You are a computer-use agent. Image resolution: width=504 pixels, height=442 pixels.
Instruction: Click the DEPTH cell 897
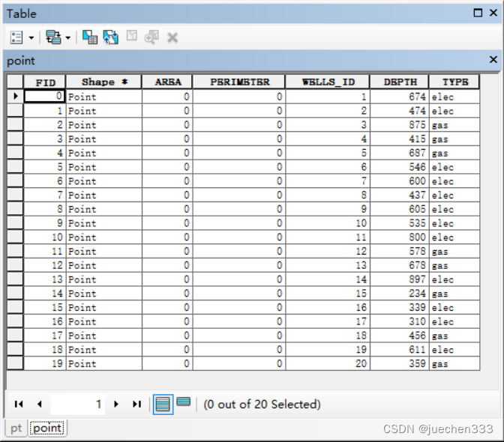(400, 279)
